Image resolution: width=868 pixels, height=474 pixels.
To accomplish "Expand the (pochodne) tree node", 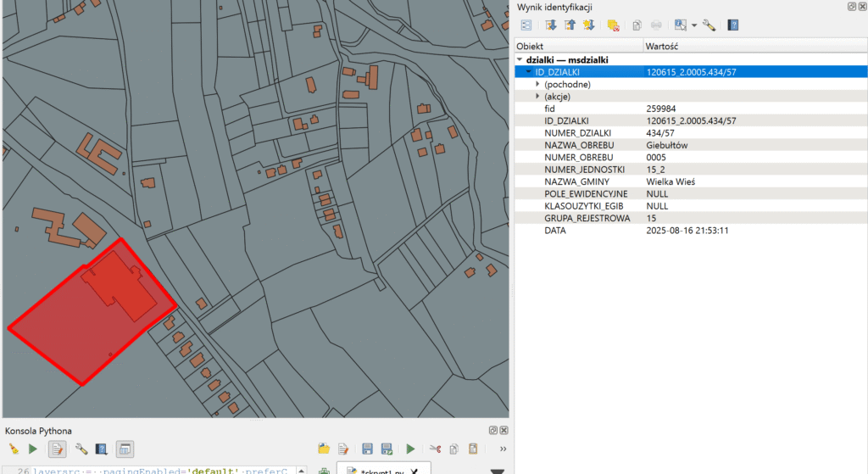I will pyautogui.click(x=537, y=85).
